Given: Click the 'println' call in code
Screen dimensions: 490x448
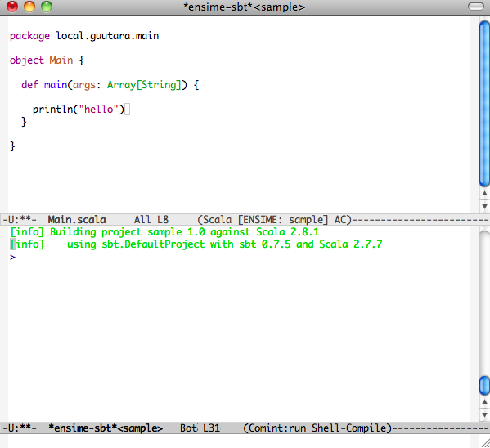Looking at the screenshot, I should (53, 109).
